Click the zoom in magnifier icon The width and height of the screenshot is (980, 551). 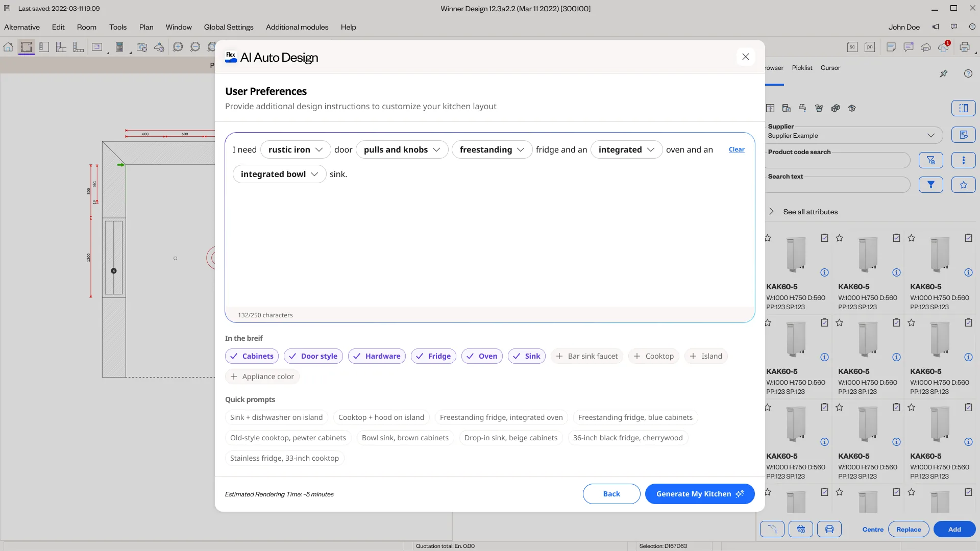(x=178, y=47)
